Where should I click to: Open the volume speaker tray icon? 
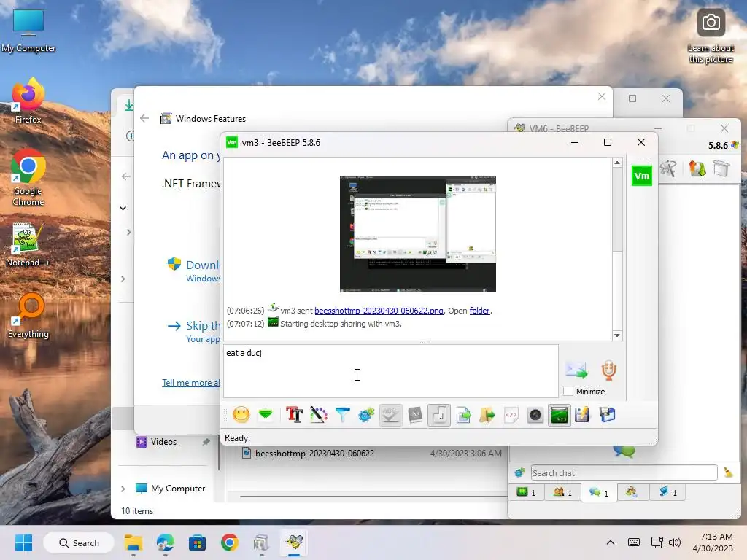click(x=675, y=542)
